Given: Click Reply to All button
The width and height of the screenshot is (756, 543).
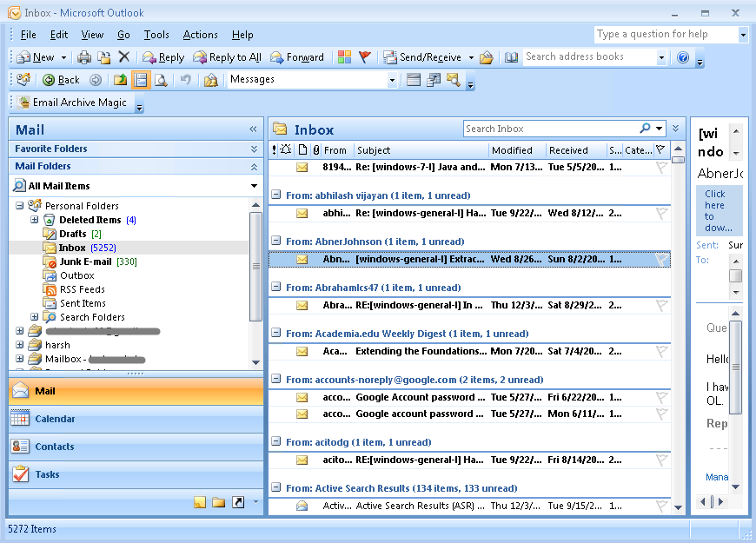Looking at the screenshot, I should (x=227, y=57).
